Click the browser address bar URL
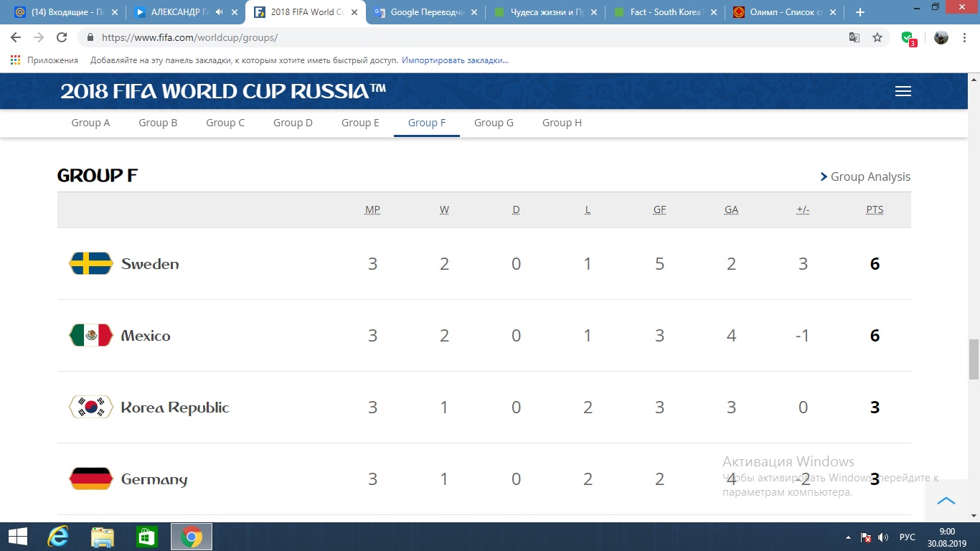 coord(189,37)
